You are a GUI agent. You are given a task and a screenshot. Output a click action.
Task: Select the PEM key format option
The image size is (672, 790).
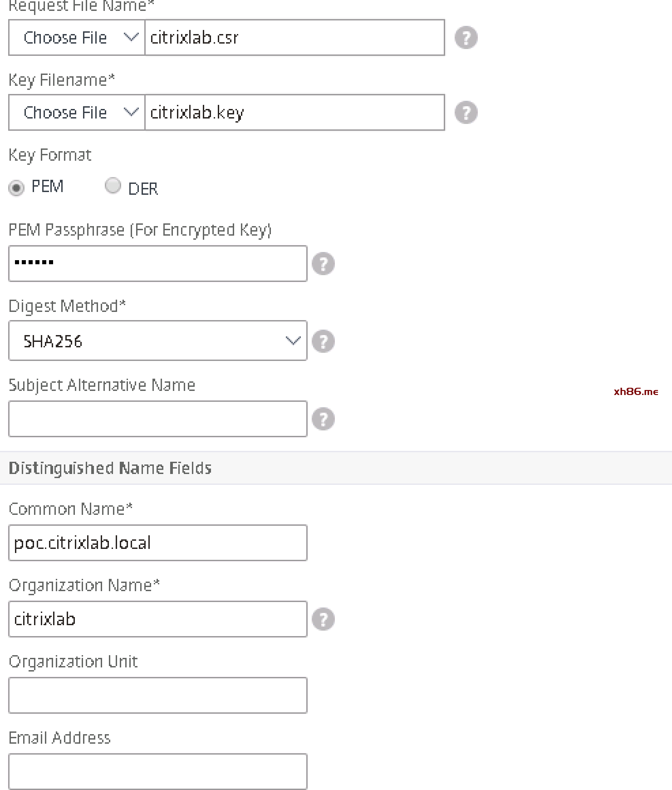click(x=16, y=188)
